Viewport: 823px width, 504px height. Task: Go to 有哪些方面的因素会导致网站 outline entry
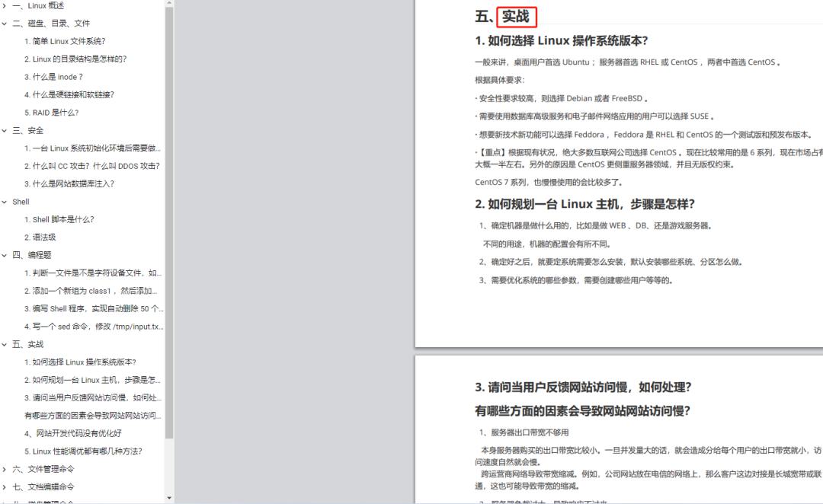(92, 416)
